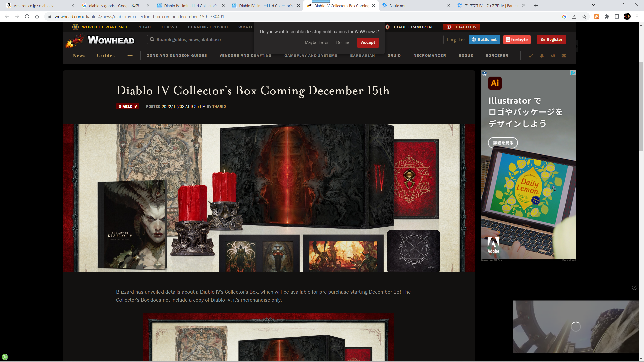Select the Retail version link
This screenshot has height=362, width=644.
[145, 27]
